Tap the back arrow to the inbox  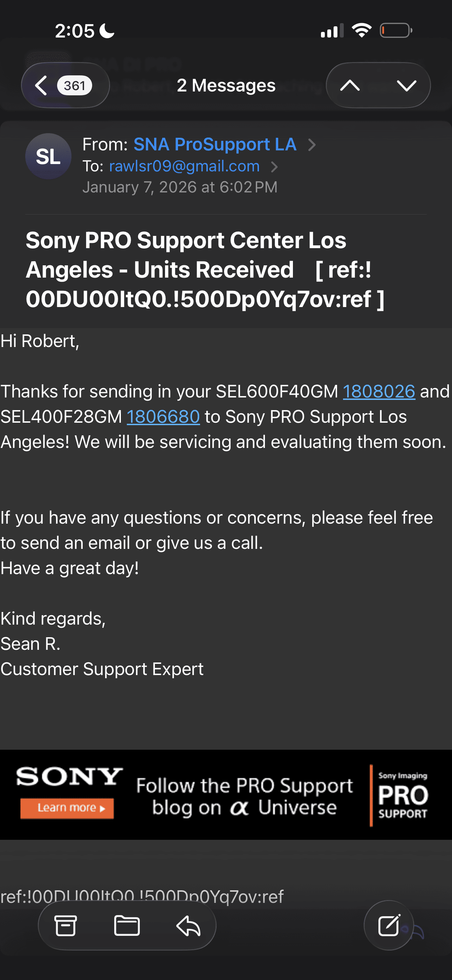point(41,85)
